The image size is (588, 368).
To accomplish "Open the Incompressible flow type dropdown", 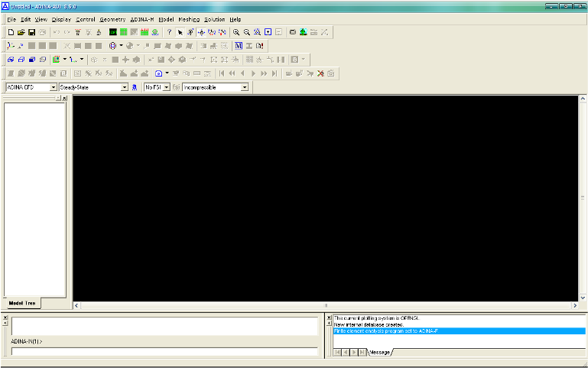I will (245, 87).
